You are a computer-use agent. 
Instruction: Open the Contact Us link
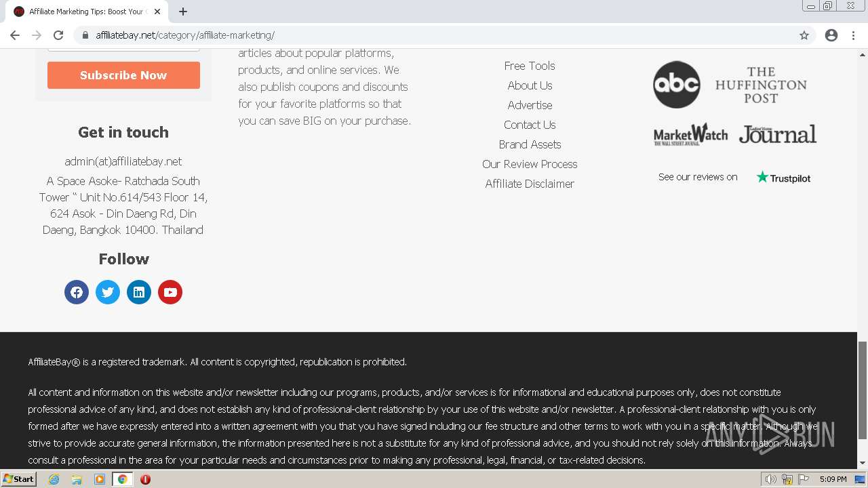coord(530,125)
